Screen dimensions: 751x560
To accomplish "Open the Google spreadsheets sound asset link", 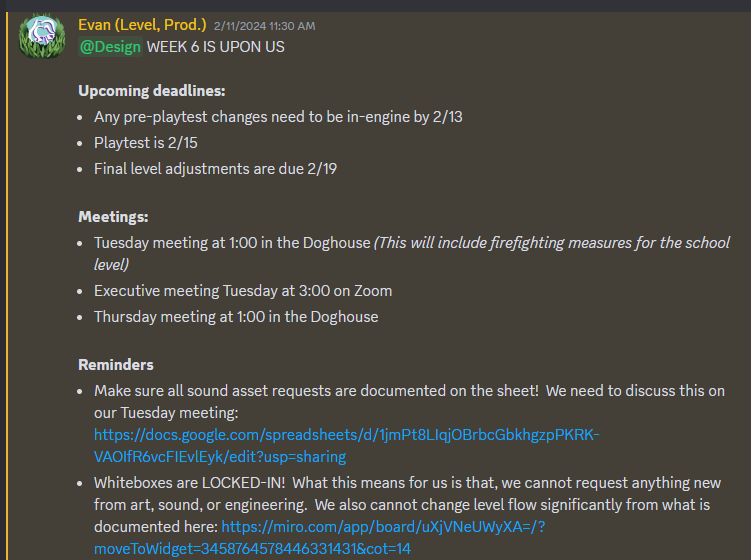I will click(346, 446).
